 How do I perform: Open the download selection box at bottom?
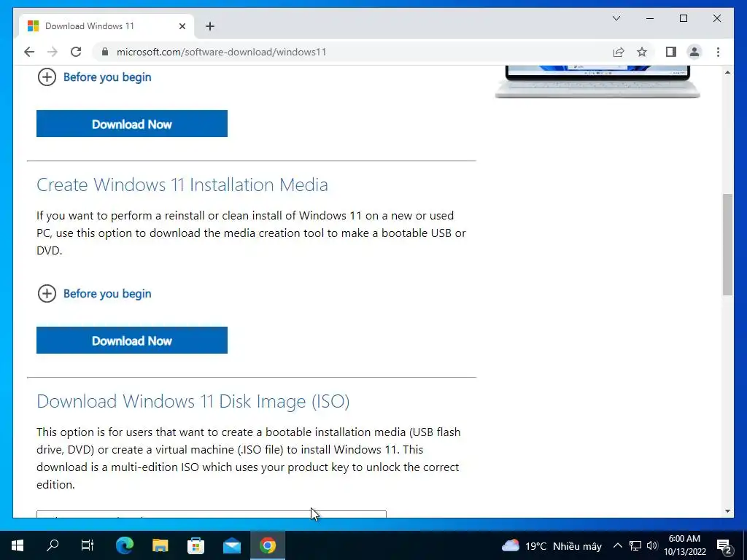(212, 514)
